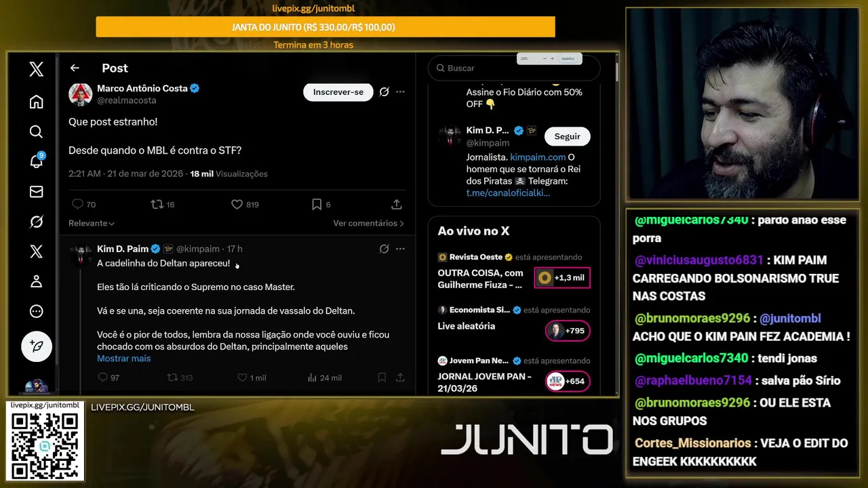Click @raphaelbueno7154 chat username
Image resolution: width=868 pixels, height=488 pixels.
coord(694,380)
